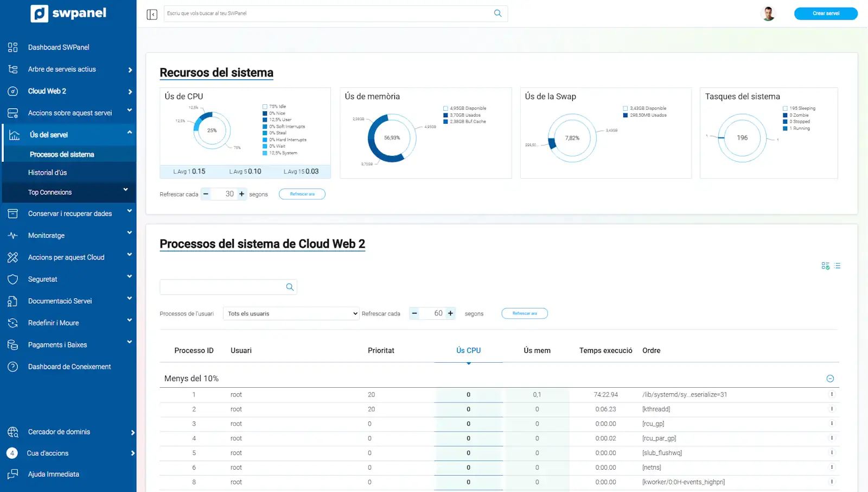Click Documentació Servei document icon
This screenshot has height=492, width=868.
(13, 301)
